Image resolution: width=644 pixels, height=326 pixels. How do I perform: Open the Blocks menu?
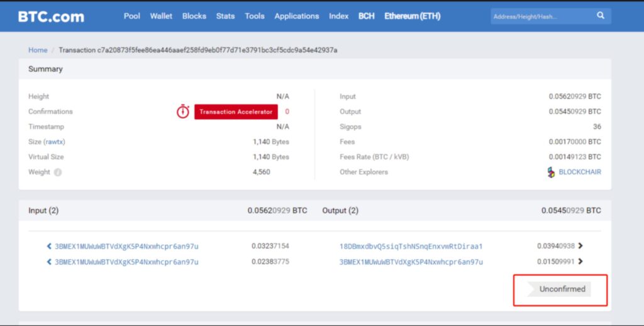pyautogui.click(x=194, y=16)
